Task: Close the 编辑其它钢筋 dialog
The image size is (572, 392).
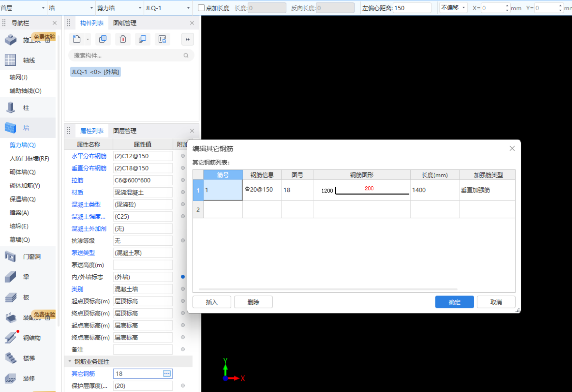Action: pyautogui.click(x=512, y=148)
